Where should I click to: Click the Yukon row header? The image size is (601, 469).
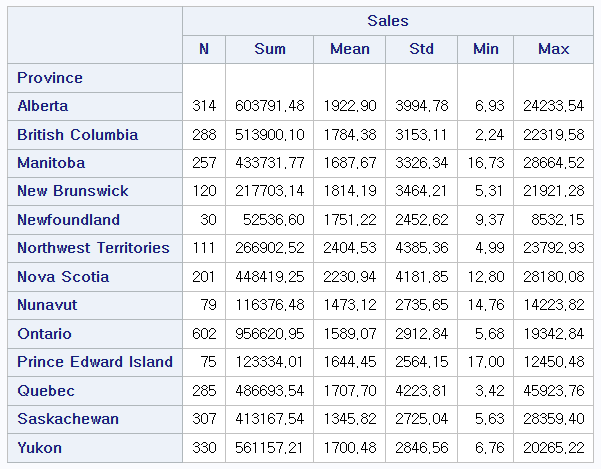(x=95, y=448)
